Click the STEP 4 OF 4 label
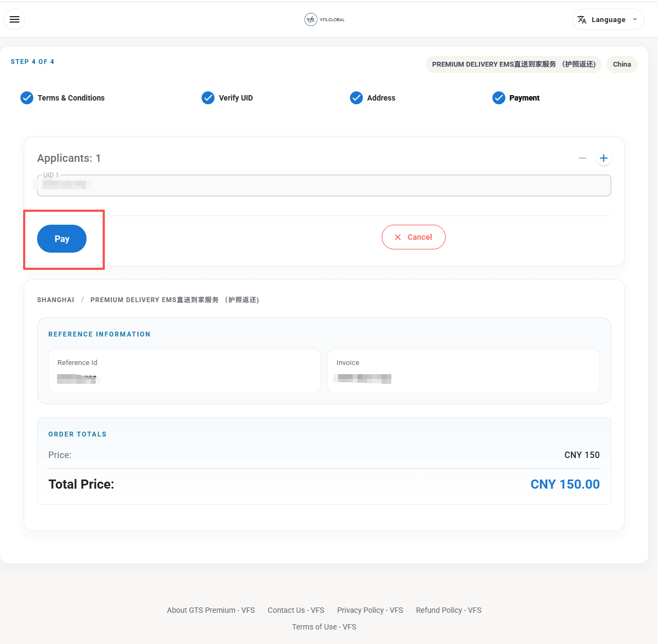This screenshot has height=644, width=658. 32,62
